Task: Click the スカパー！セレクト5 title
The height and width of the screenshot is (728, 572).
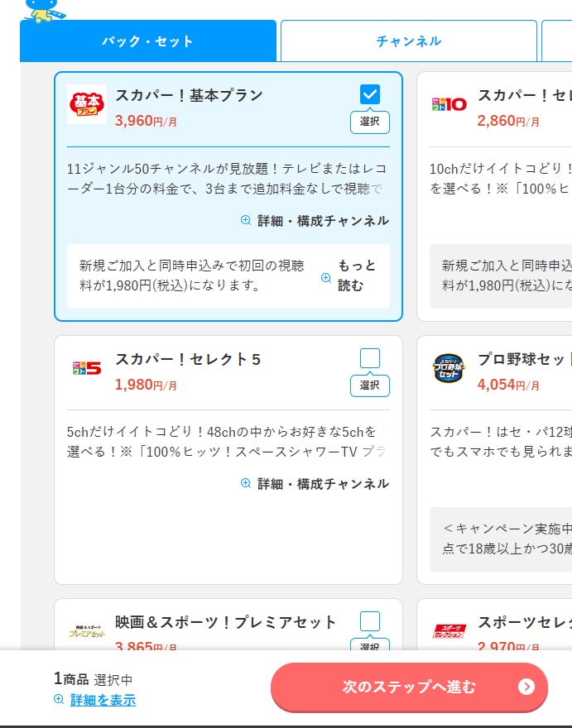Action: 188,359
